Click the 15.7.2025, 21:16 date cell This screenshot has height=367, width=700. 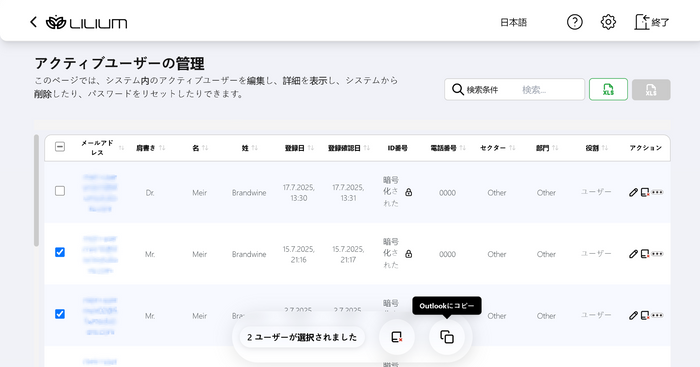299,254
